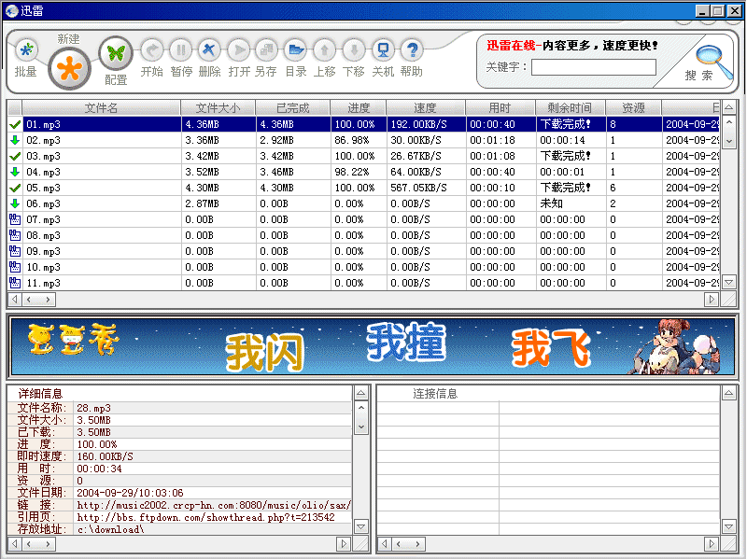Select the 04.mp3 file name
Screen dimensions: 747x560
43,172
